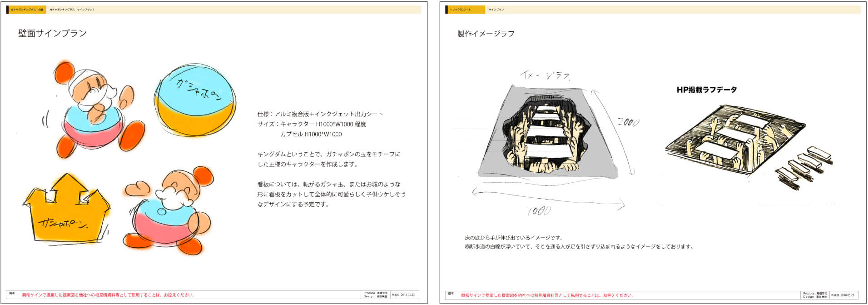Image resolution: width=868 pixels, height=305 pixels.
Task: Click the right page header text 'サインプラン'
Action: [496, 10]
